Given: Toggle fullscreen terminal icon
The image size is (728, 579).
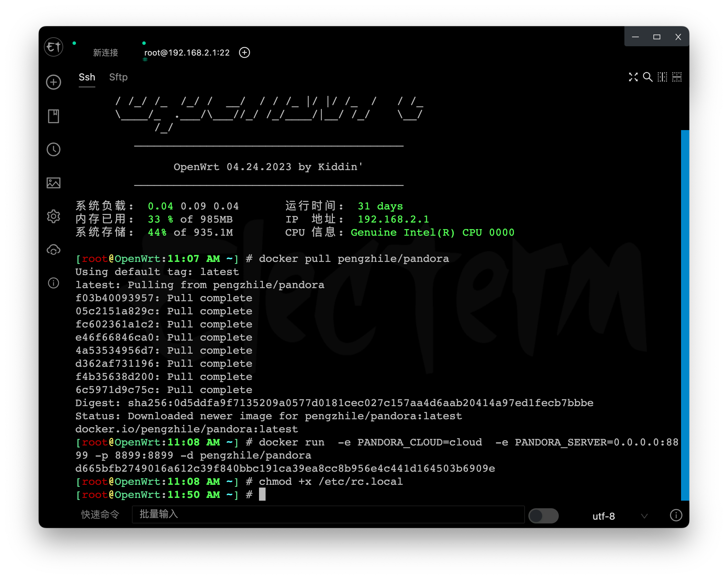Looking at the screenshot, I should coord(633,77).
